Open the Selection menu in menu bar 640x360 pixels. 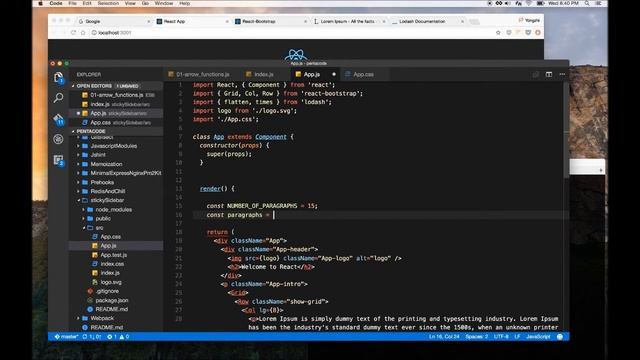click(x=108, y=3)
